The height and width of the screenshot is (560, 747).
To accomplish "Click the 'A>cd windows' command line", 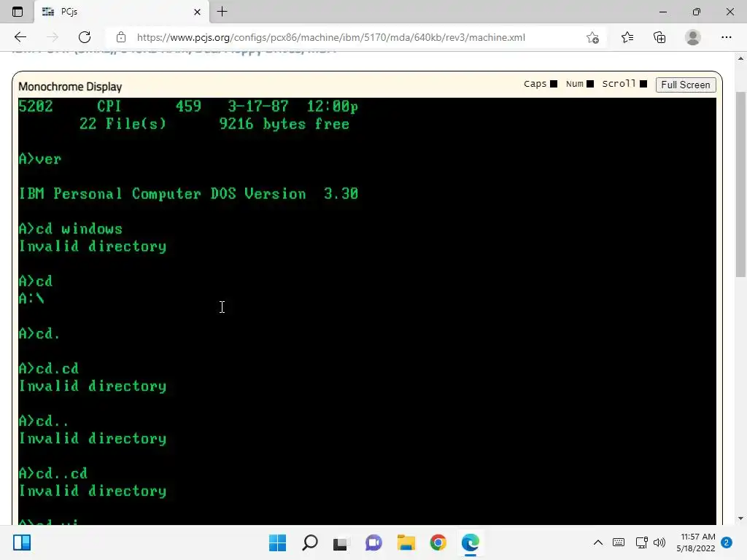I will point(71,228).
